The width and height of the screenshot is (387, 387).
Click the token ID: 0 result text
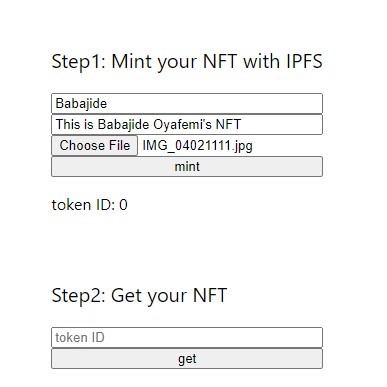click(x=89, y=205)
